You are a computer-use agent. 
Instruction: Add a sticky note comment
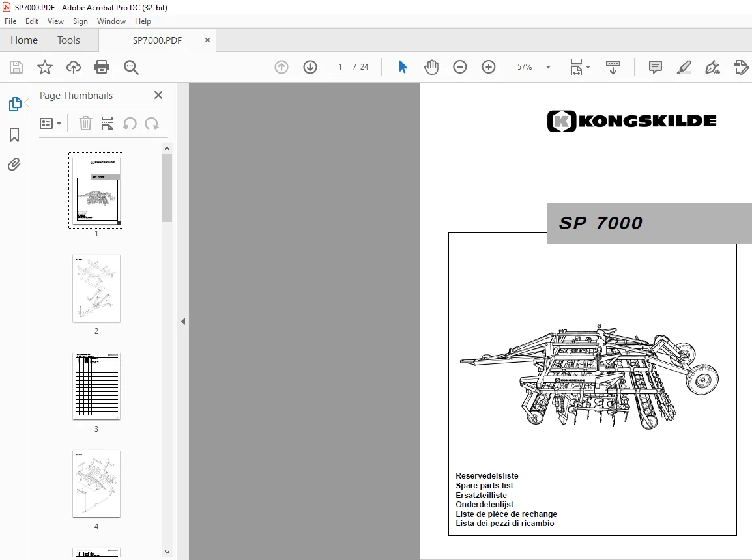coord(655,67)
